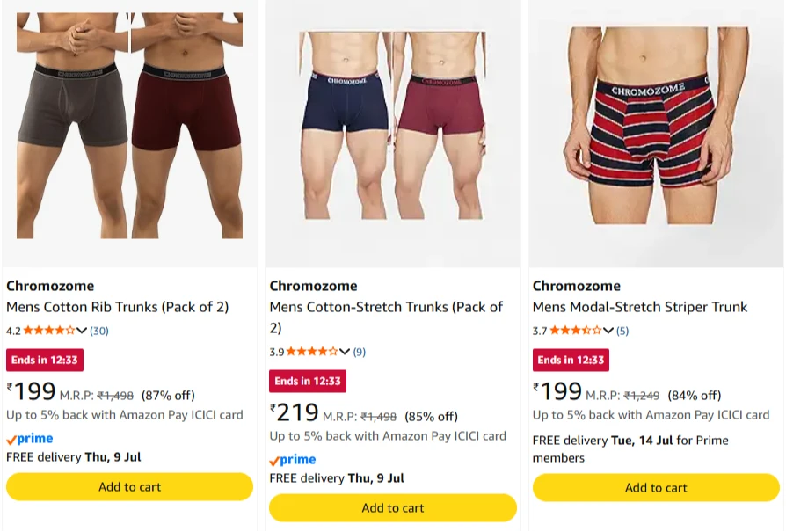Add Modal-Stretch Striper Trunk to cart
Screen dimensions: 786x532
(x=656, y=488)
